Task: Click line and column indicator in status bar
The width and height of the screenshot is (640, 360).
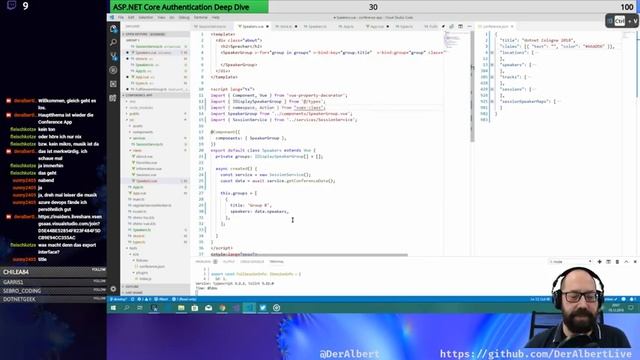Action: [x=539, y=299]
